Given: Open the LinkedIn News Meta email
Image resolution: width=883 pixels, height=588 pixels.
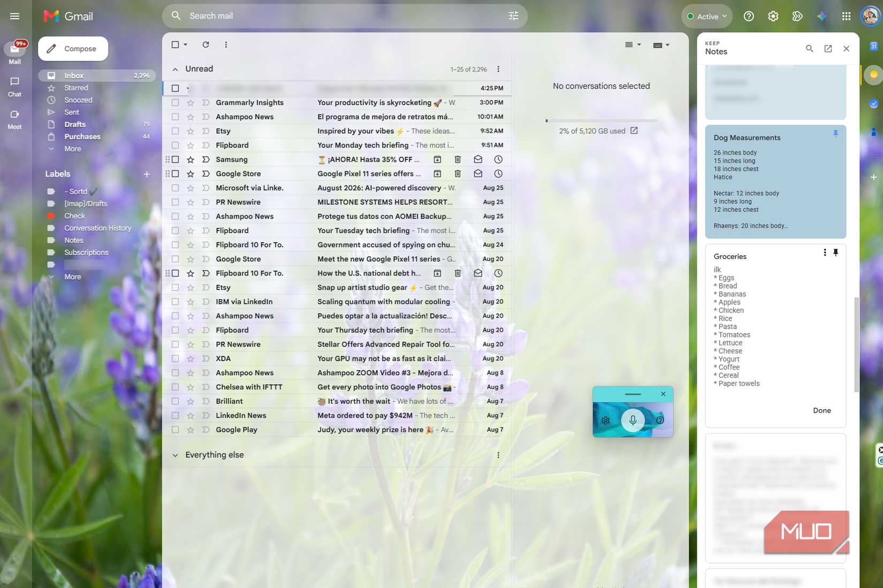Looking at the screenshot, I should tap(337, 416).
